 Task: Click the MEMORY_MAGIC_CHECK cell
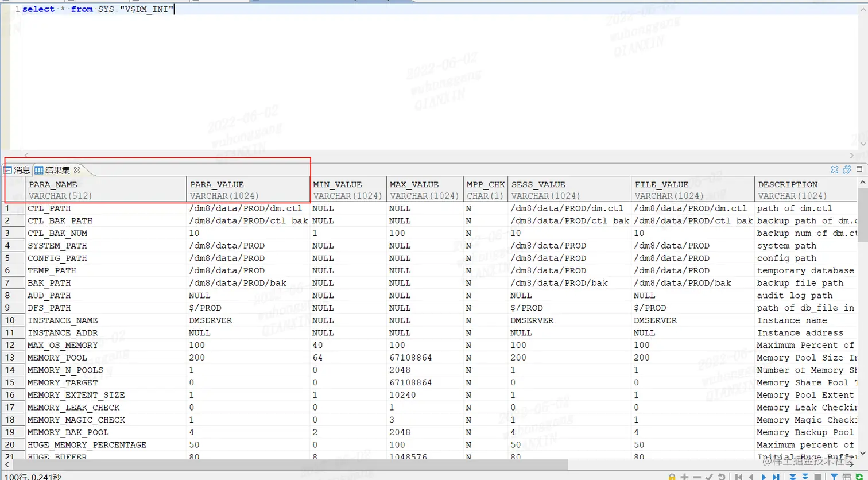tap(106, 420)
